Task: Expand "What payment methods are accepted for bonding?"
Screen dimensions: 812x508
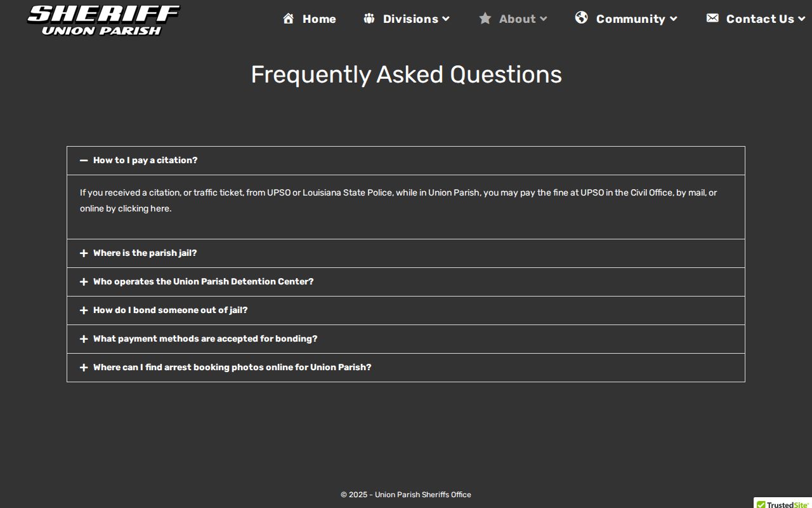Action: 406,339
